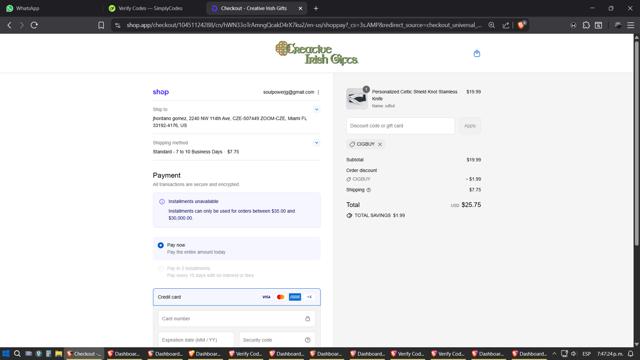Open the shopping bag cart icon
Image resolution: width=640 pixels, height=360 pixels.
tap(477, 53)
